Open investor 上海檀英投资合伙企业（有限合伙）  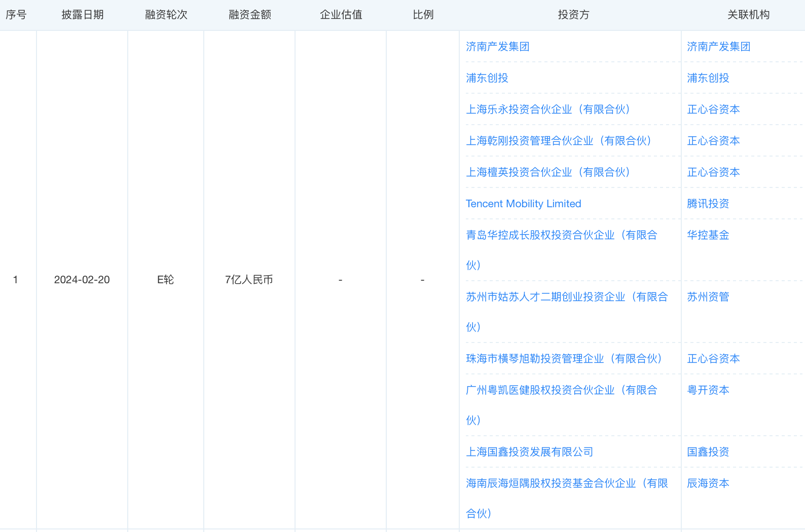pyautogui.click(x=548, y=172)
